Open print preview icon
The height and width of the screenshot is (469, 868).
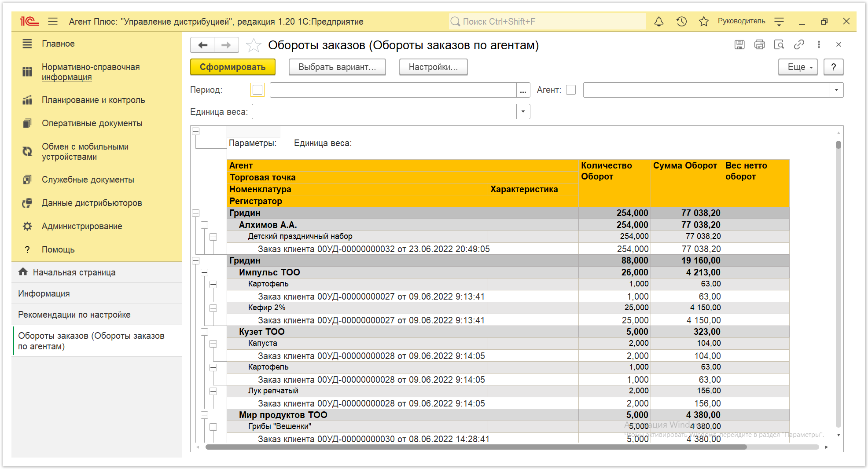click(x=779, y=44)
